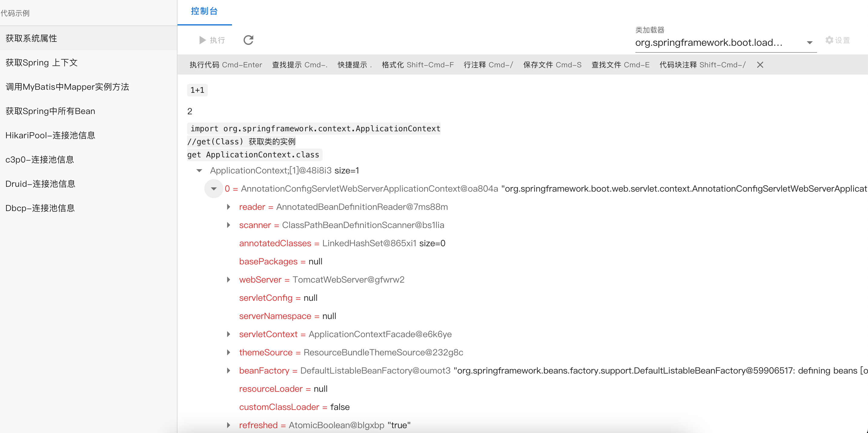Click the 1+1 executed command entry
Image resolution: width=868 pixels, height=433 pixels.
197,90
